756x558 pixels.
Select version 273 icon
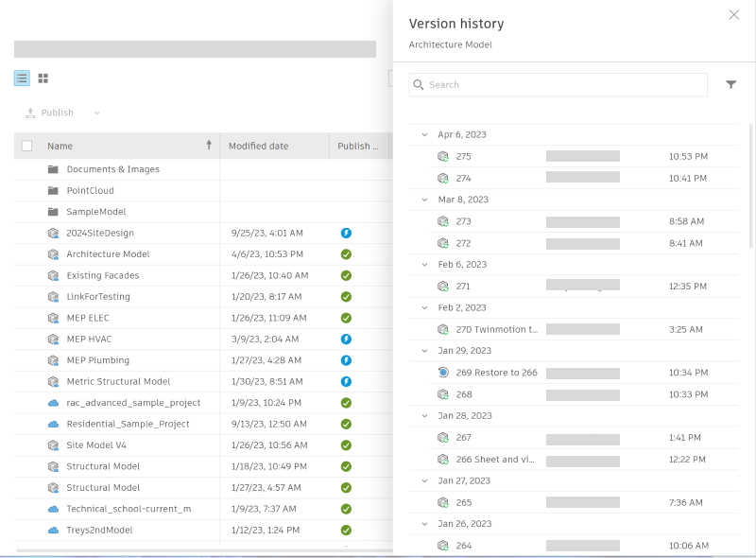click(x=443, y=221)
